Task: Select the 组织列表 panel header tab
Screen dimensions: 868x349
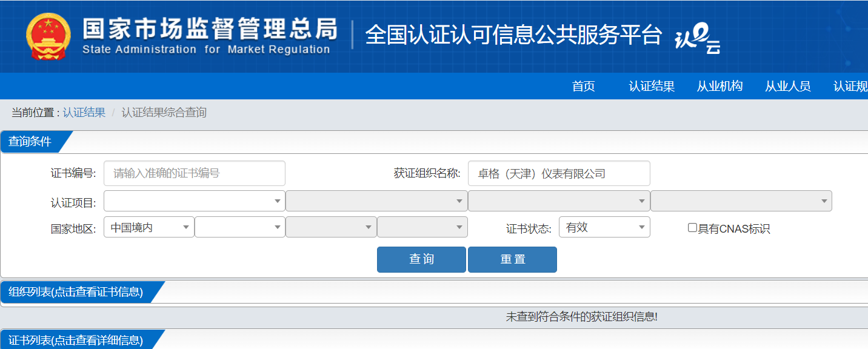Action: (x=77, y=292)
